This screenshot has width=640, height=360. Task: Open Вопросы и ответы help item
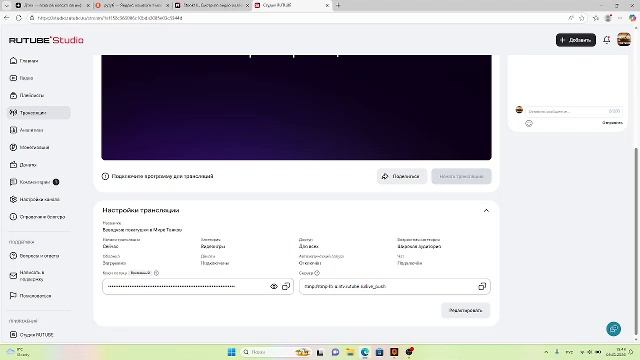coord(34,256)
